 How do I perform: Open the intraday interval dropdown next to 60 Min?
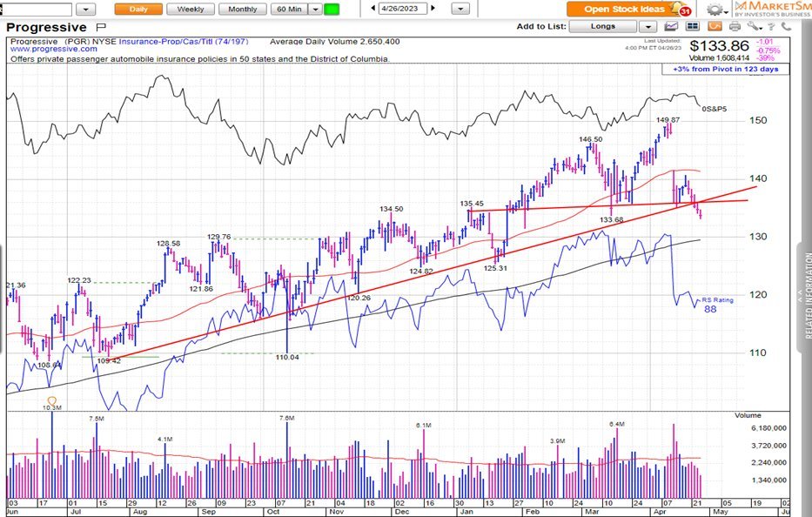[x=315, y=9]
